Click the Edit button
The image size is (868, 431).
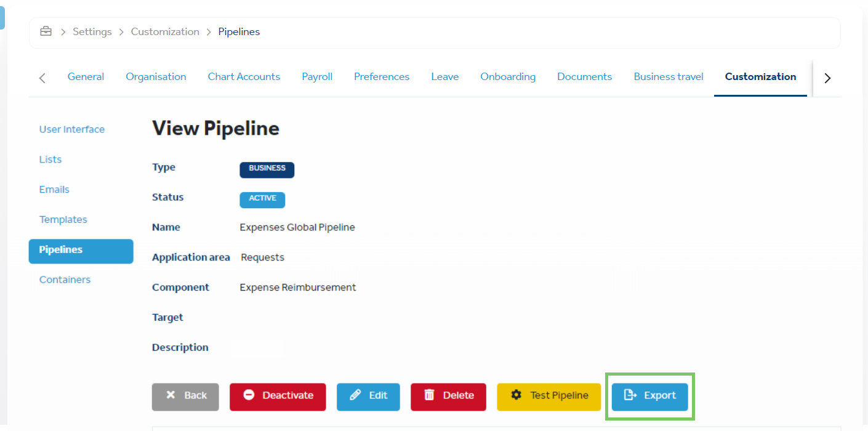(368, 396)
